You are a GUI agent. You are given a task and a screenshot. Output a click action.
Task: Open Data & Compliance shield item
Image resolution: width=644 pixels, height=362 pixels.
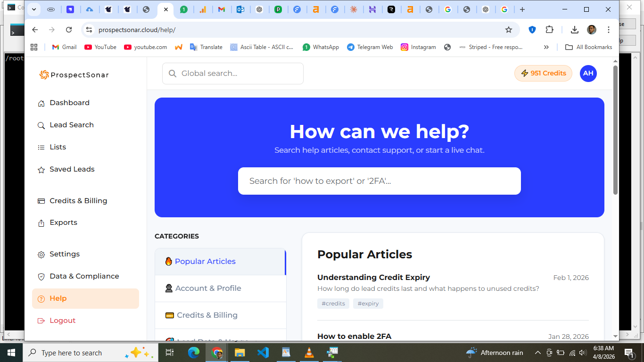[x=84, y=276]
